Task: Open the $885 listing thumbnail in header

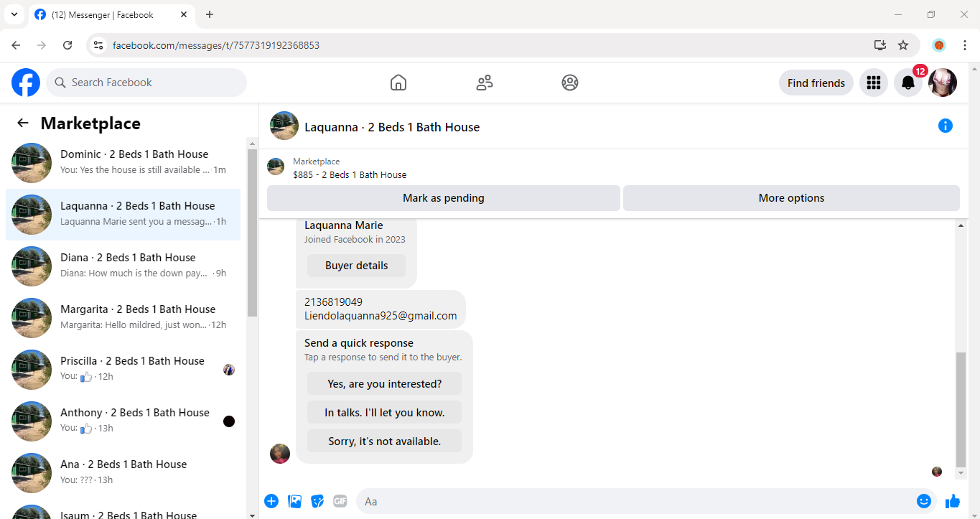Action: tap(276, 167)
